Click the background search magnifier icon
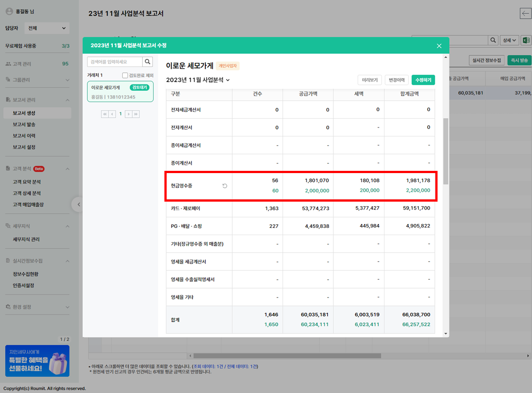The height and width of the screenshot is (393, 532). pyautogui.click(x=493, y=40)
